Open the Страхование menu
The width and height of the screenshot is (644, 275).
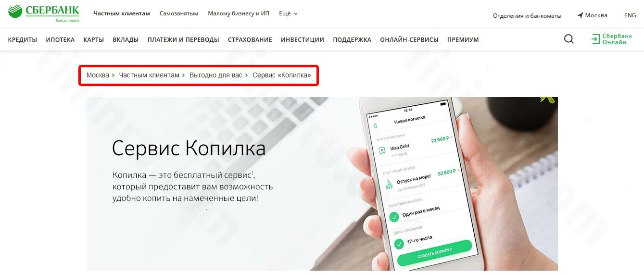[x=250, y=40]
